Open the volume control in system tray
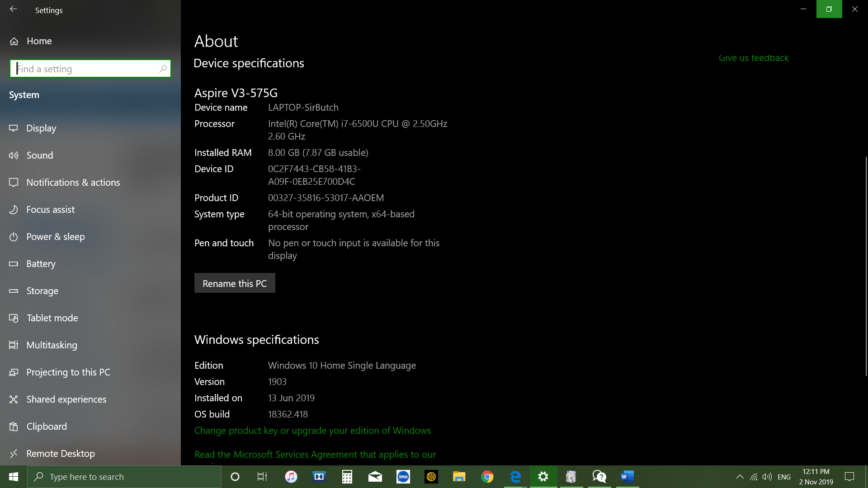This screenshot has height=488, width=868. [x=767, y=477]
